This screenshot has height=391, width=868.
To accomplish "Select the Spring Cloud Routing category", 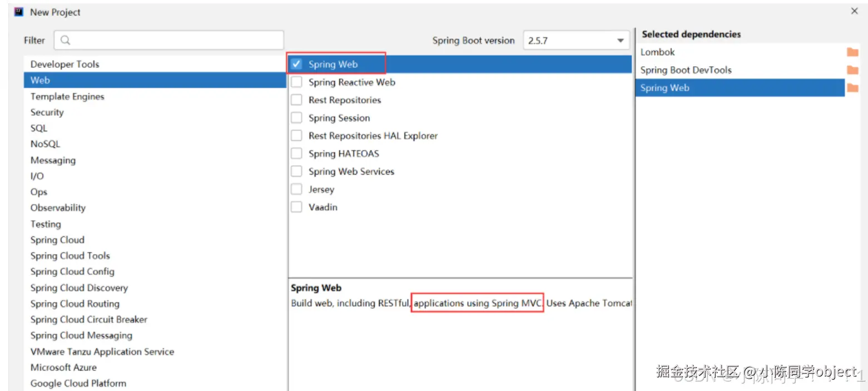I will tap(155, 304).
